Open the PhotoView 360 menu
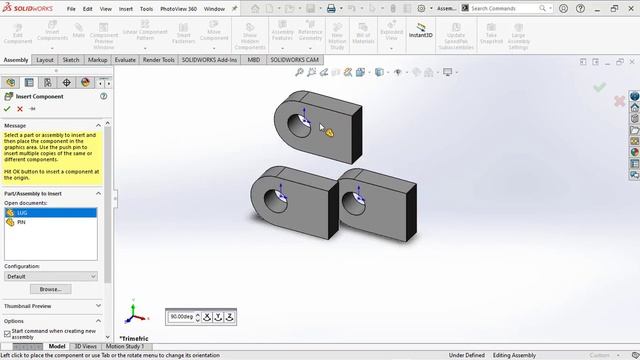640x360 pixels. (178, 9)
